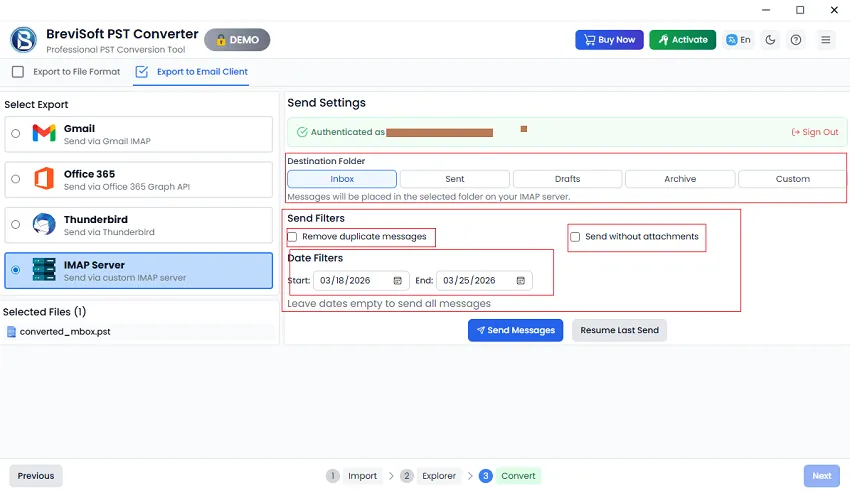The height and width of the screenshot is (493, 850).
Task: Choose Drafts destination folder
Action: 568,179
